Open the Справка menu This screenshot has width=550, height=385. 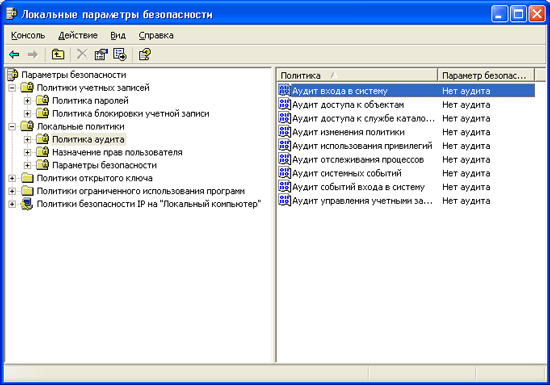click(156, 35)
